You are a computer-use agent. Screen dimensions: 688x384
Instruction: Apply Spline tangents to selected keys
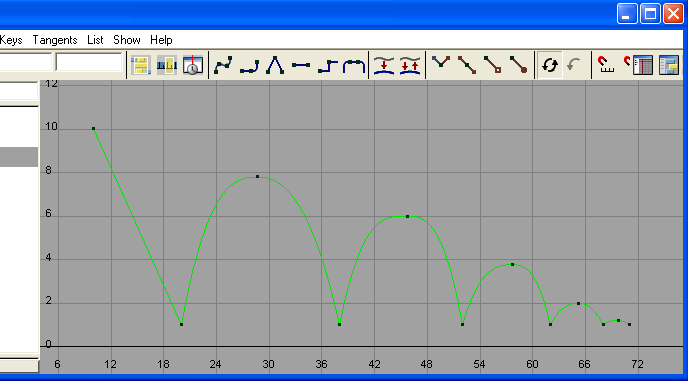pyautogui.click(x=223, y=65)
